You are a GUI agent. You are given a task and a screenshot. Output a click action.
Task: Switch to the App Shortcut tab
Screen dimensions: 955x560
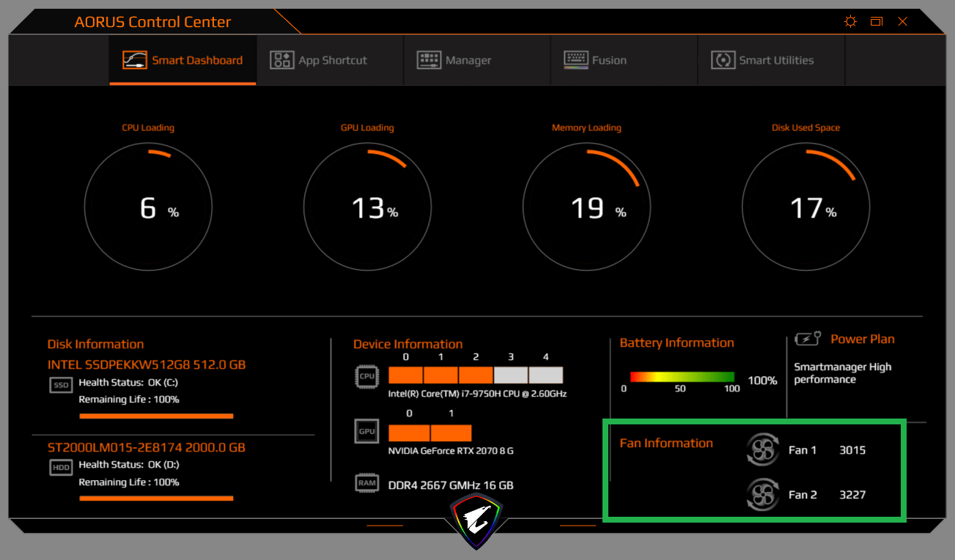330,60
